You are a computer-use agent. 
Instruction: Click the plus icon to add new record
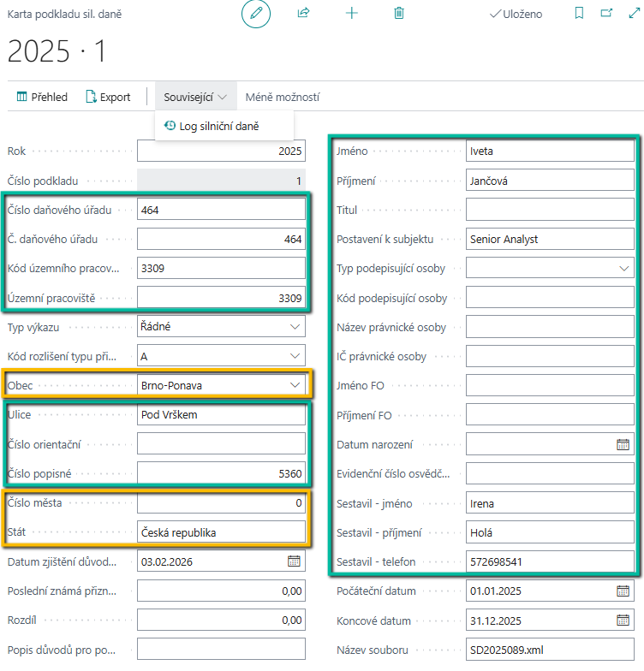351,14
